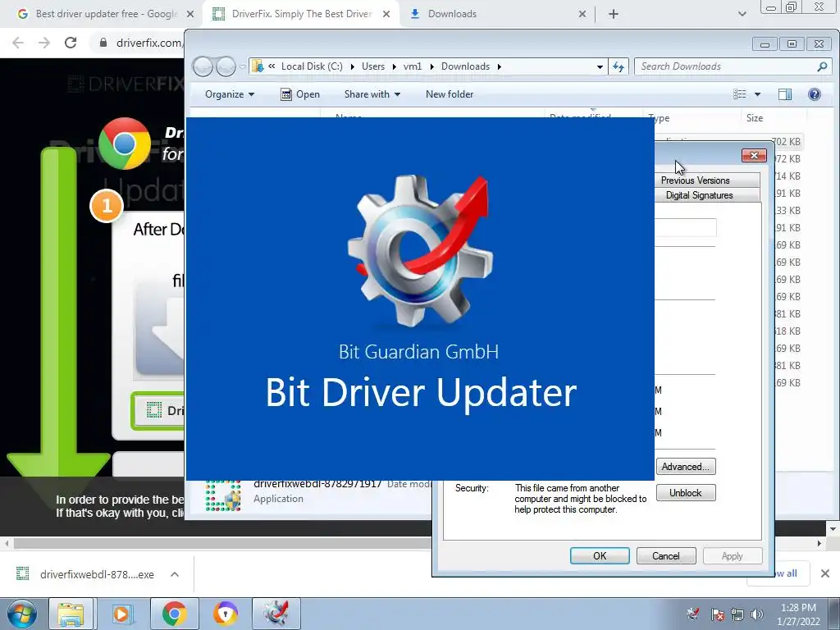Select vm1 in the address breadcrumb
This screenshot has width=840, height=630.
(x=413, y=66)
